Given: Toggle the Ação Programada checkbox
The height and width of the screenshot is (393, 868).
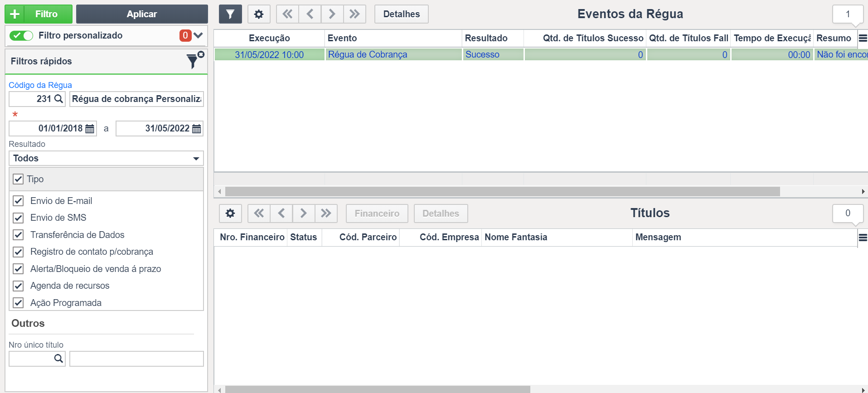Looking at the screenshot, I should coord(18,303).
